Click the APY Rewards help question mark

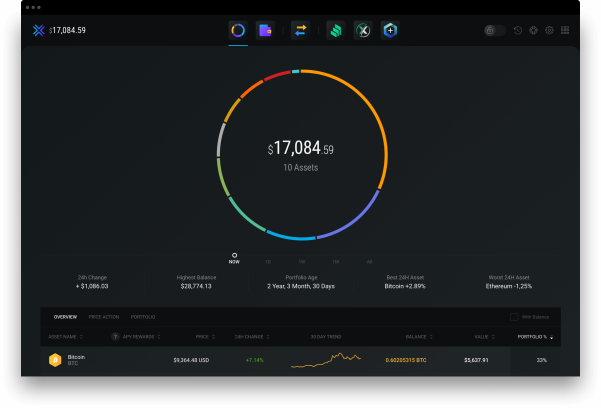115,337
